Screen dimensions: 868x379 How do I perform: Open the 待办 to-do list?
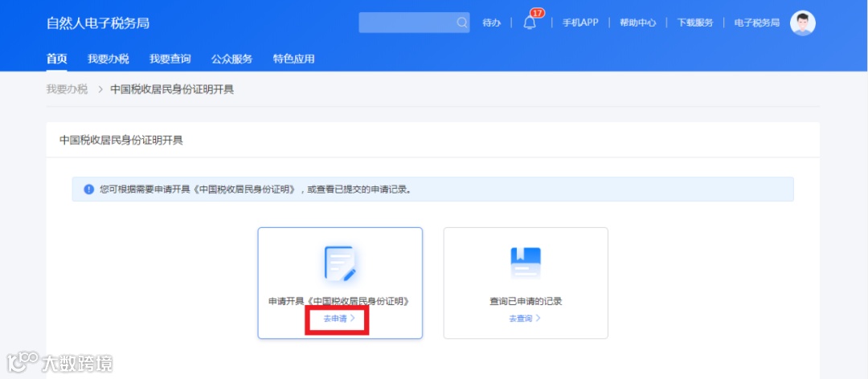point(492,22)
